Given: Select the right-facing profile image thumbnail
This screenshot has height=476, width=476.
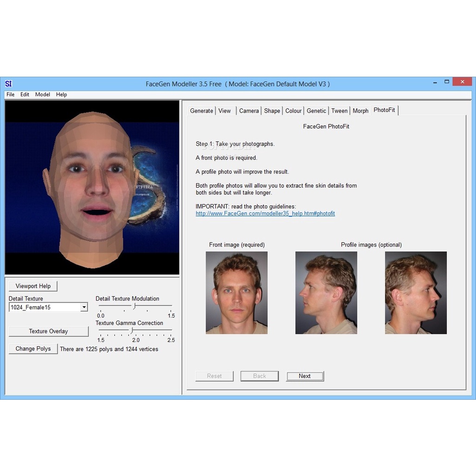Looking at the screenshot, I should click(416, 293).
